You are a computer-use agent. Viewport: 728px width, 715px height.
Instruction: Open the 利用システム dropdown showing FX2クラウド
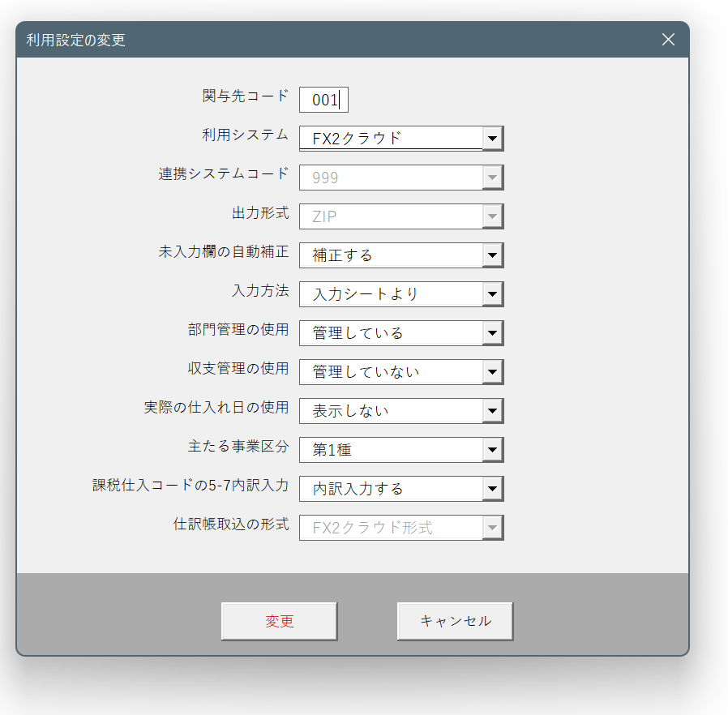[401, 139]
